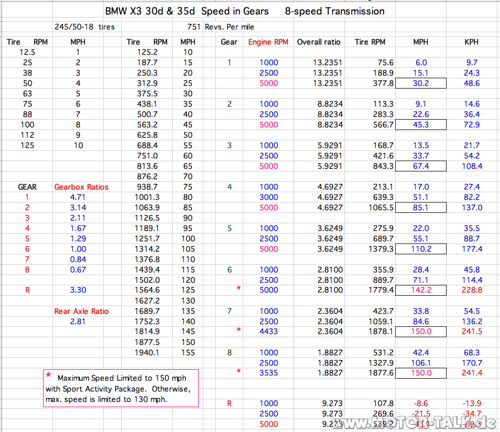Click the "Overall ratio" column header
The height and width of the screenshot is (432, 500).
pyautogui.click(x=319, y=42)
